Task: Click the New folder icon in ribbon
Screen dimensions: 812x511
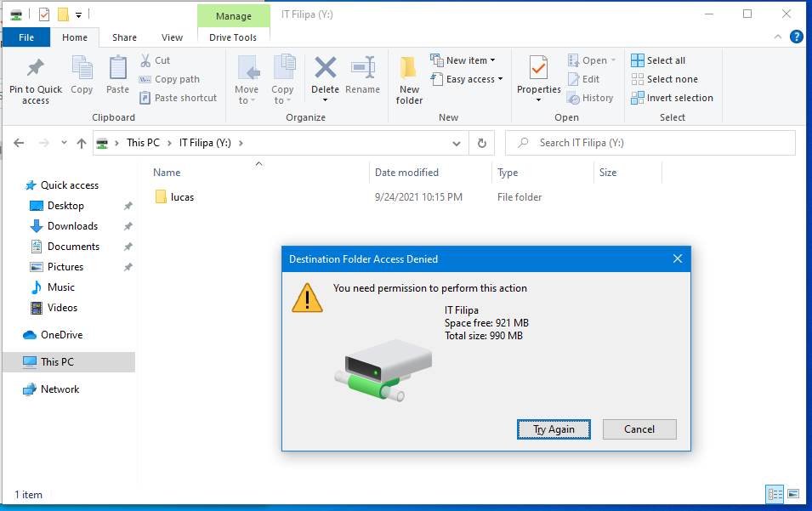Action: (x=409, y=69)
